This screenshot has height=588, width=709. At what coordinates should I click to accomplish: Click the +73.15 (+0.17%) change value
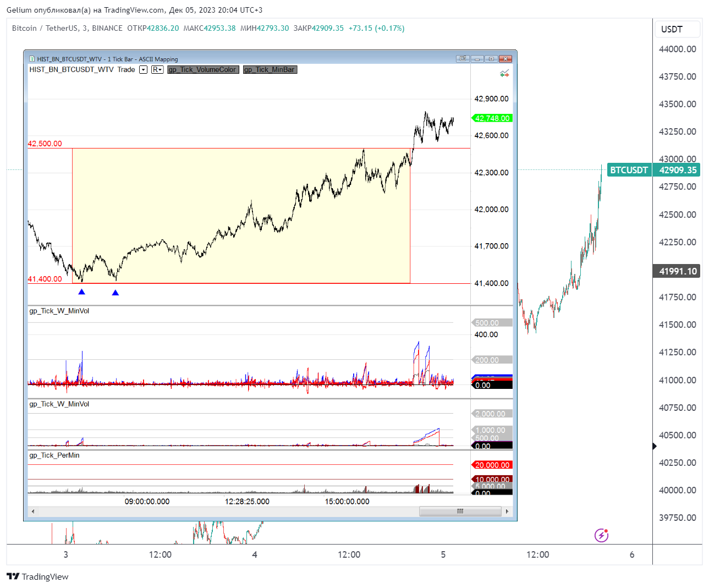(376, 28)
